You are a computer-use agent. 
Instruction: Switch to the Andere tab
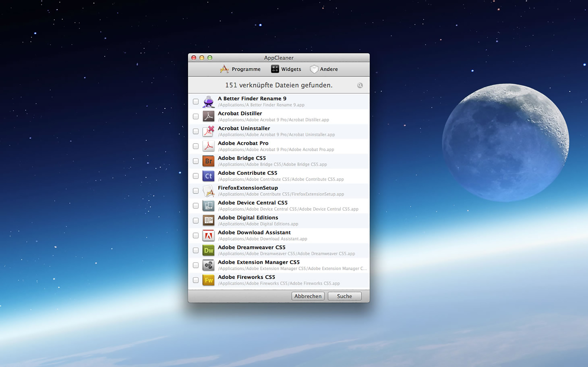pos(324,69)
